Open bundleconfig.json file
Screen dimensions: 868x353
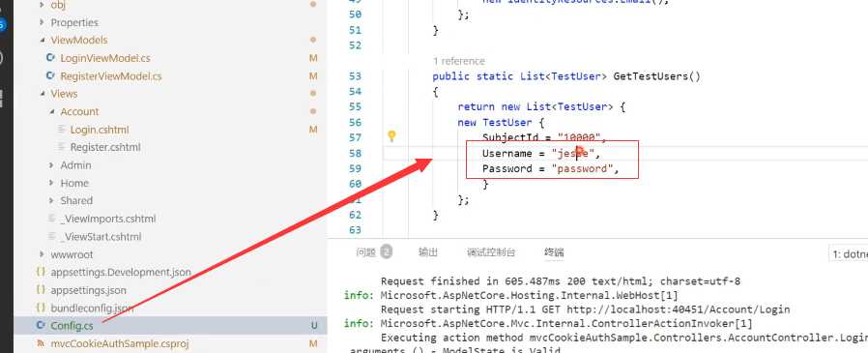pos(92,308)
